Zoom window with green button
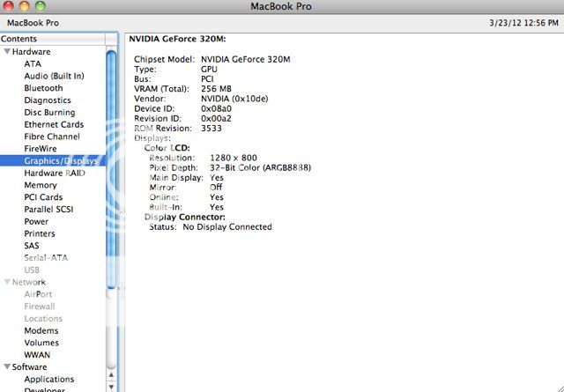The width and height of the screenshot is (564, 392). point(41,5)
